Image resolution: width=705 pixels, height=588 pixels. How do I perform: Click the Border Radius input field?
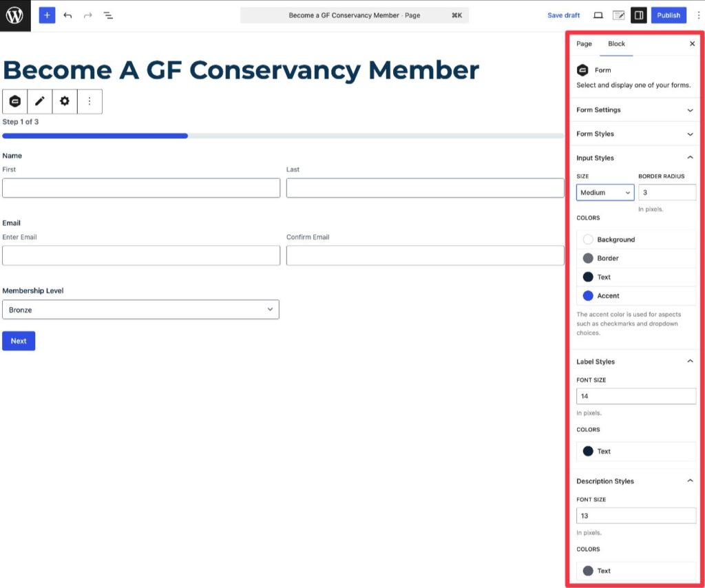[x=667, y=192]
